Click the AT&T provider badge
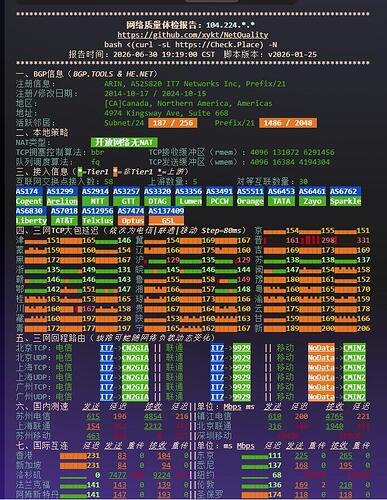387x500 pixels. coord(64,221)
